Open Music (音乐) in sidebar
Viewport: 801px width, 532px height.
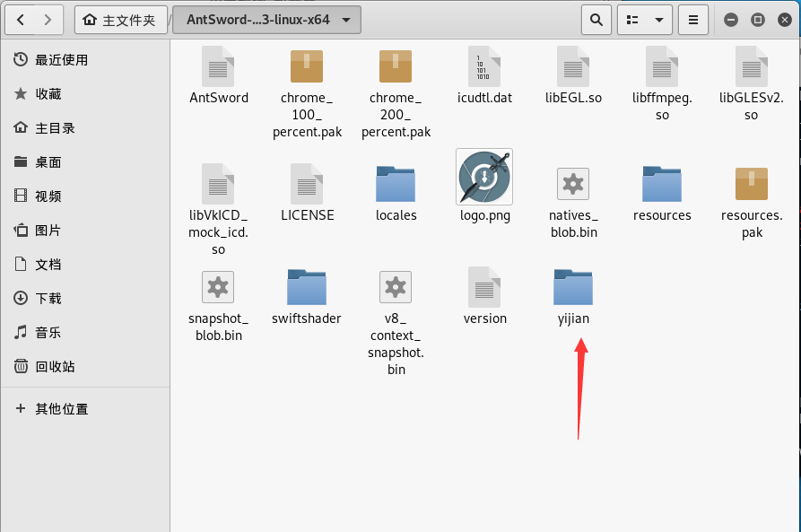[85, 332]
